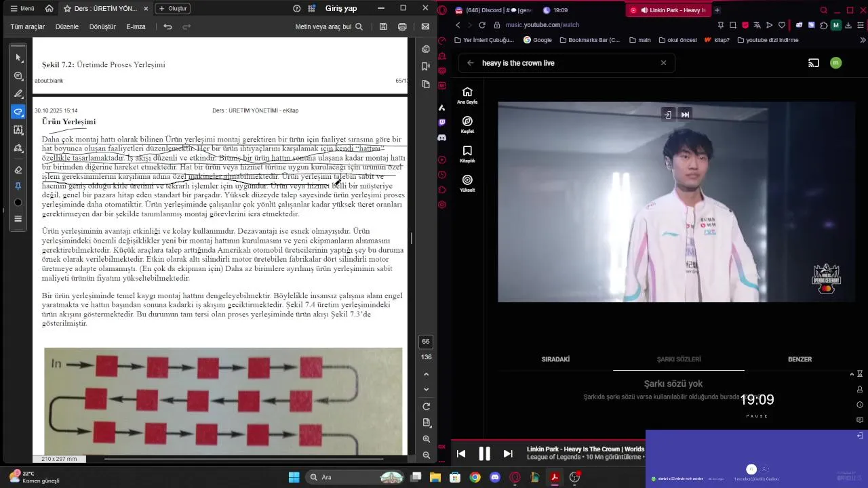This screenshot has width=868, height=488.
Task: Clear the heavy is the crown search
Action: pos(663,63)
